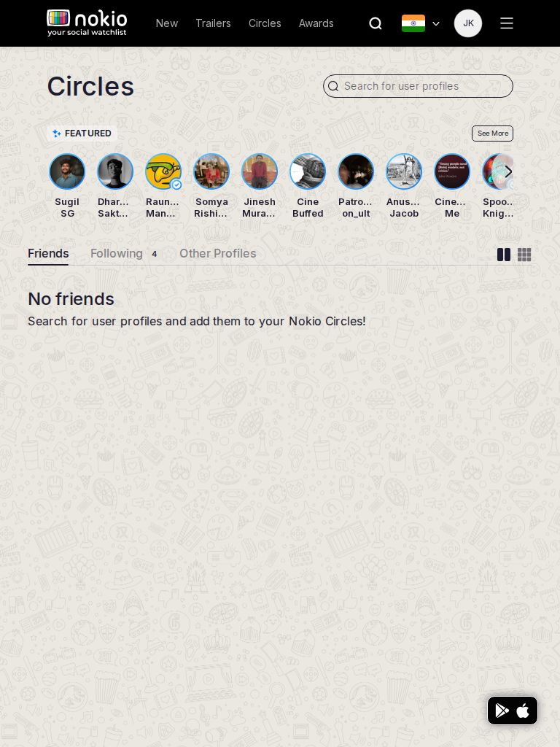Go to Trailers in top navigation
Image resolution: width=560 pixels, height=747 pixels.
click(213, 23)
